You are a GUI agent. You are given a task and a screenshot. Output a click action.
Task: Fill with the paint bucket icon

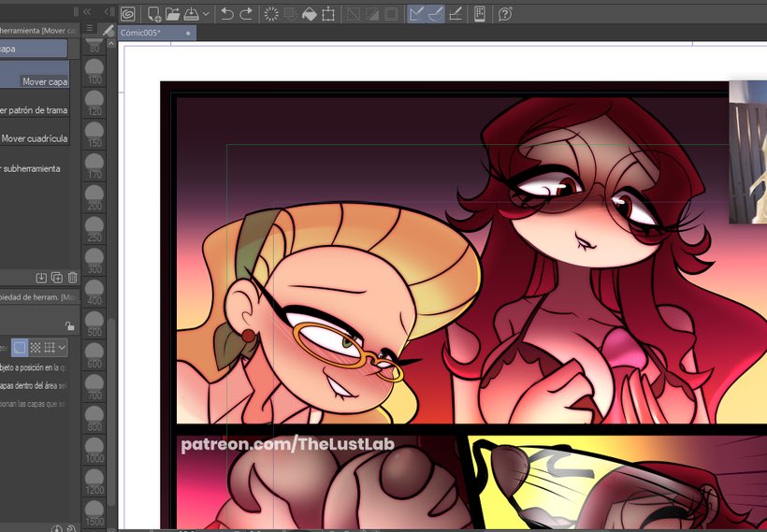310,14
